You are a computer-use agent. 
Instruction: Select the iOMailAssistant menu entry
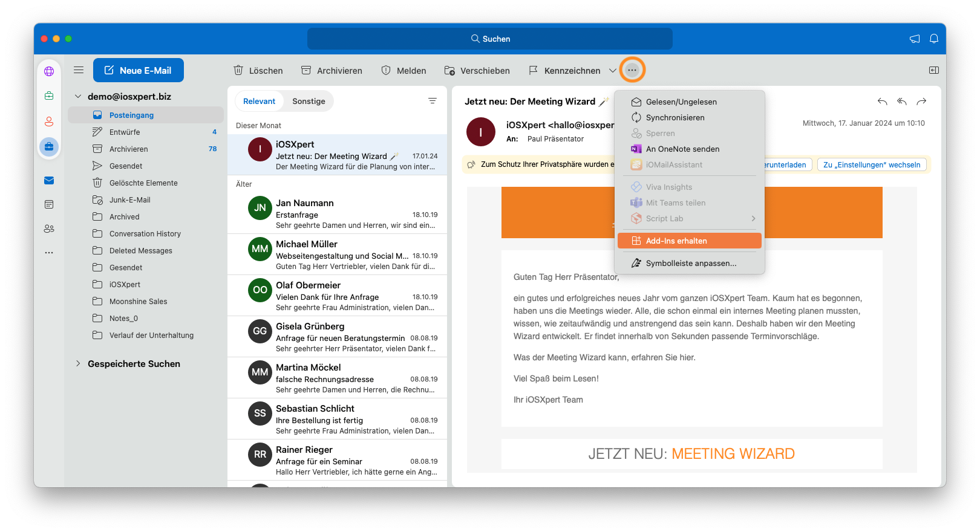(x=690, y=164)
